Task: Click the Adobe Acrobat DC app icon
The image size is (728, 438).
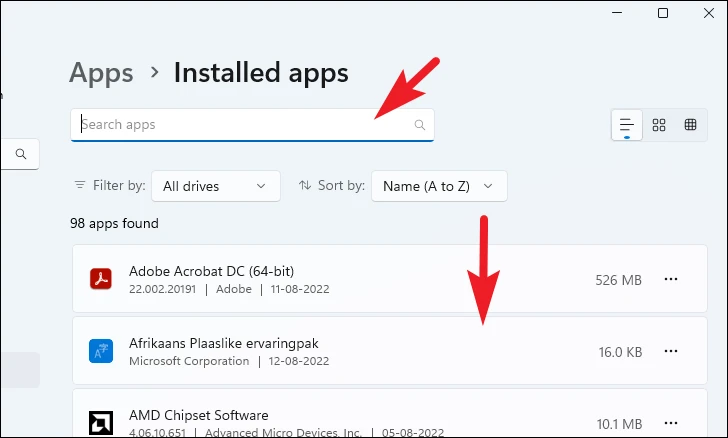Action: 101,279
